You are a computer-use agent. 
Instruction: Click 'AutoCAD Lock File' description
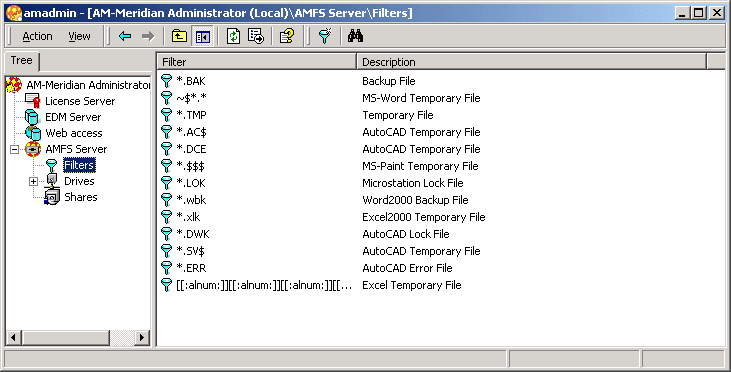406,234
